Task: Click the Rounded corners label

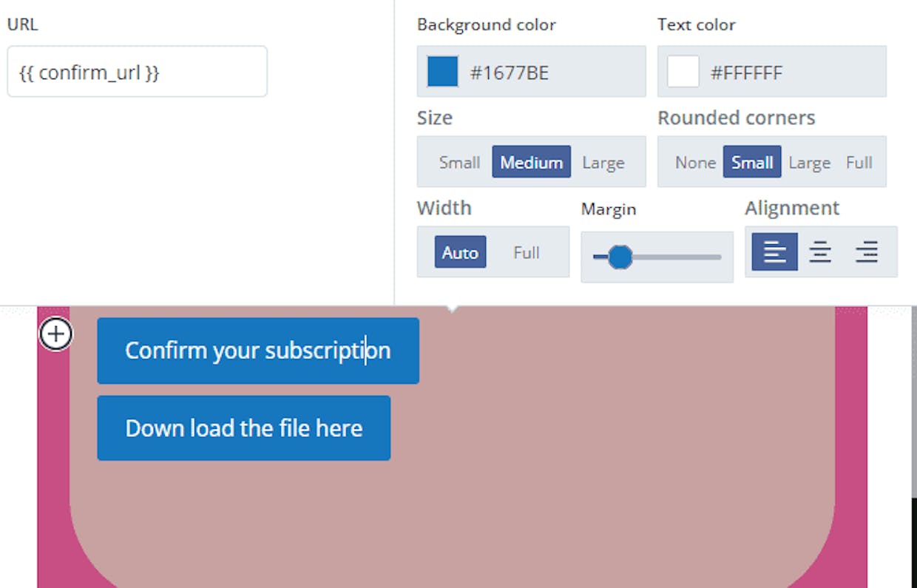Action: (x=737, y=118)
